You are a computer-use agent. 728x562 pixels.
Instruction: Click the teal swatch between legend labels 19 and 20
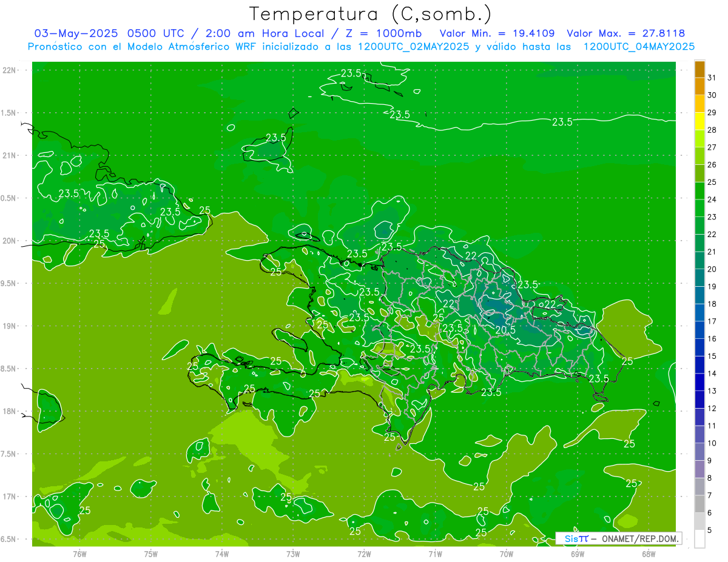tap(700, 278)
